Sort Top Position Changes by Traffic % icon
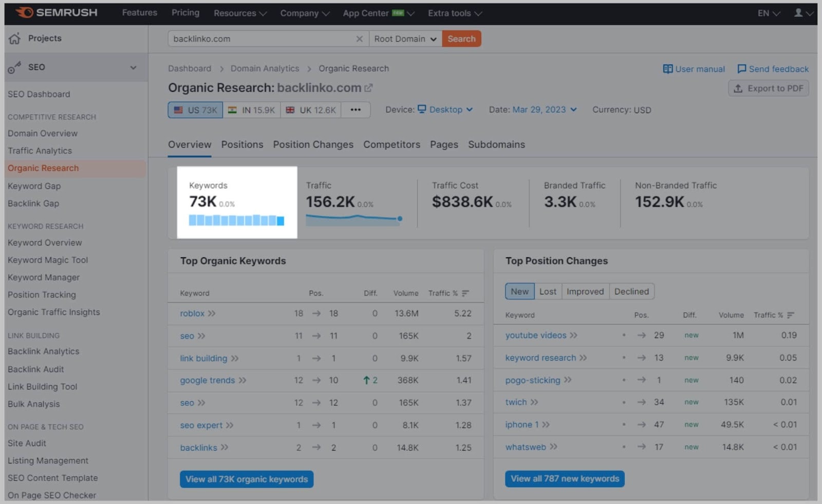This screenshot has height=504, width=822. (791, 315)
